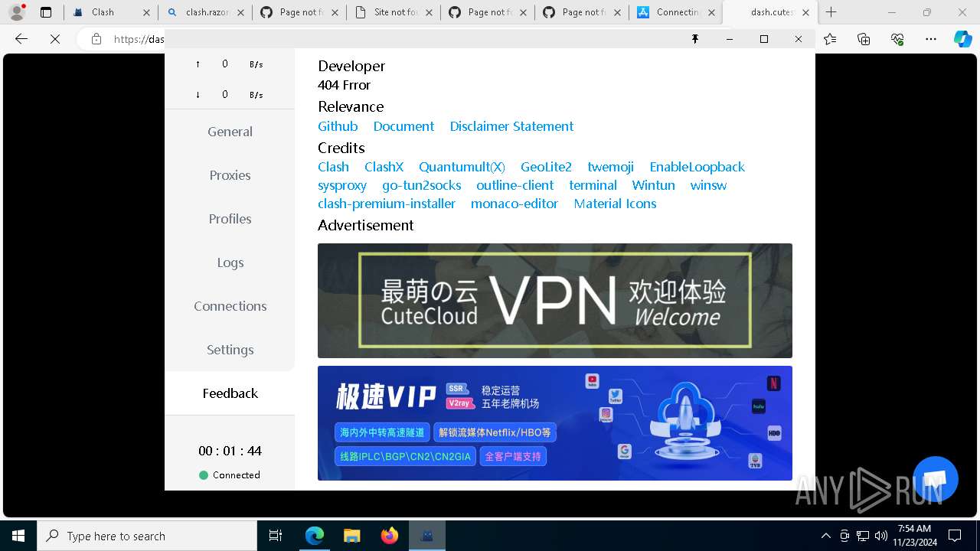
Task: Open File Explorer from taskbar
Action: [x=352, y=536]
